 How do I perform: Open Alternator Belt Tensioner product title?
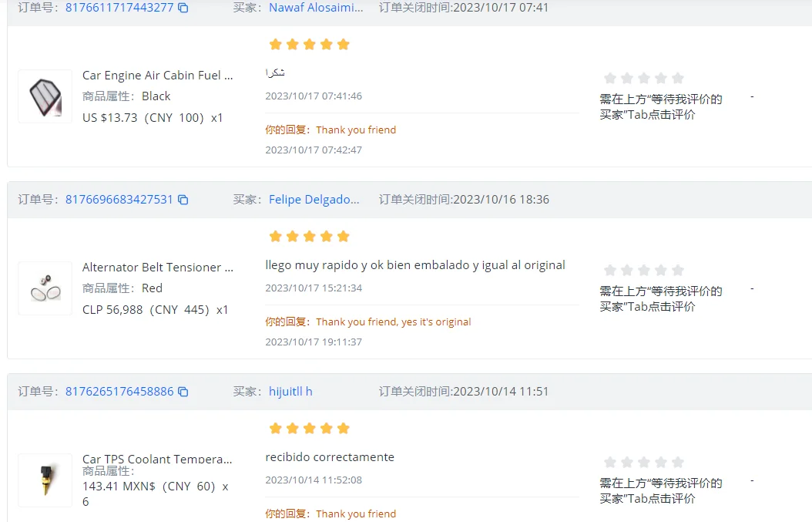(157, 268)
